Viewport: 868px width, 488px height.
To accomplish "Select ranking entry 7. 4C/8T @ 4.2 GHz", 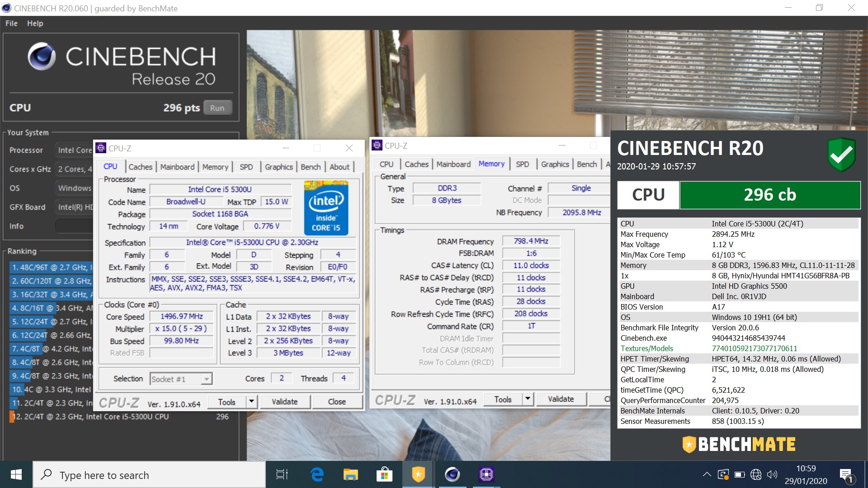I will (x=51, y=349).
